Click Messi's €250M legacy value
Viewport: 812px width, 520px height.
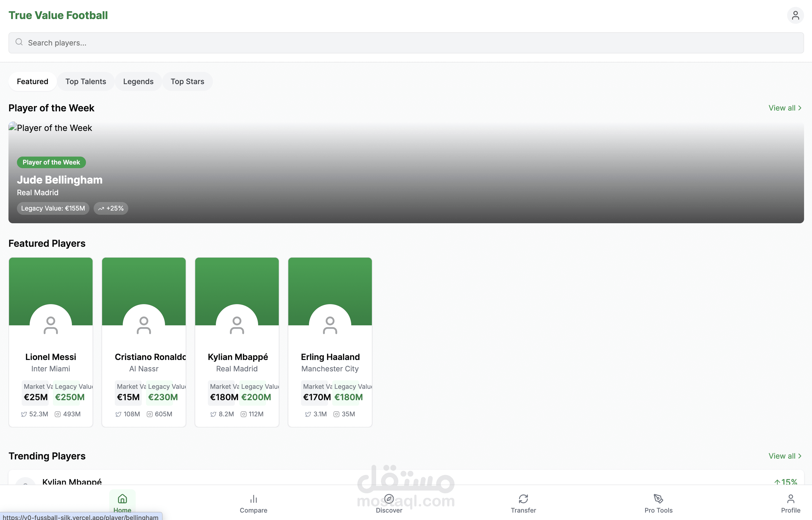pyautogui.click(x=70, y=397)
